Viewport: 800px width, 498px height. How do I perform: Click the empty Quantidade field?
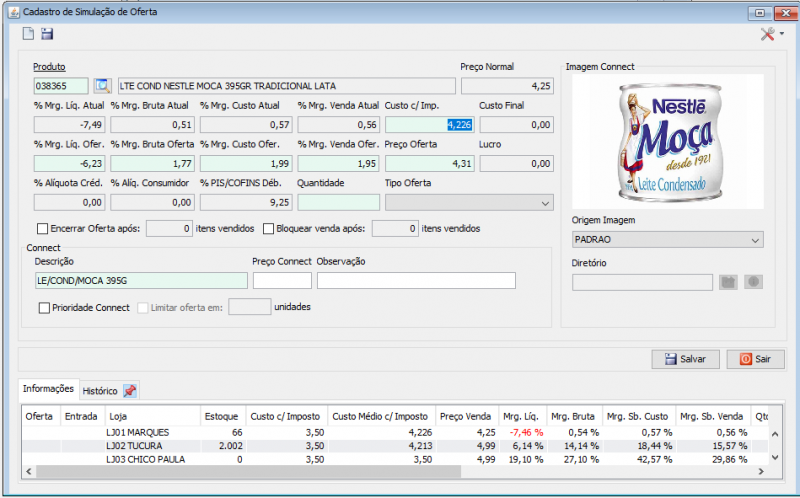coord(339,203)
